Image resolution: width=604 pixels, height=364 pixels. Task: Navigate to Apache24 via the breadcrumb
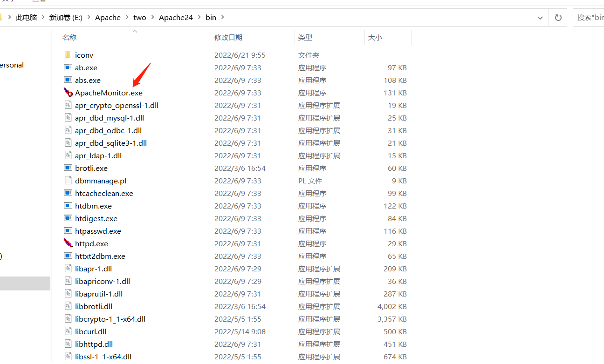(176, 17)
